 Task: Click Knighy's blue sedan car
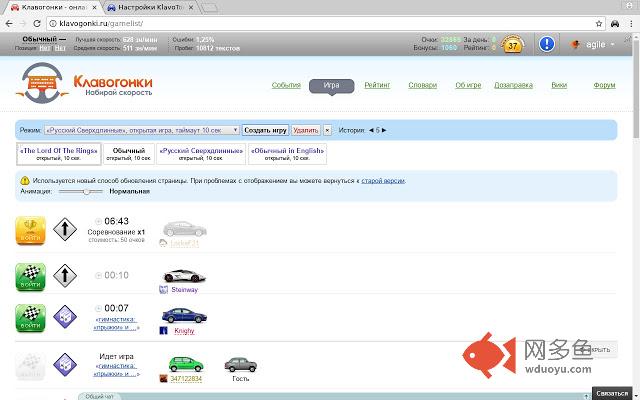coord(184,316)
